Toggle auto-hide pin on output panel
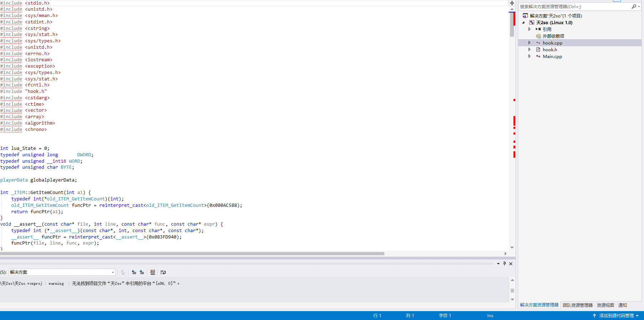Viewport: 644px width, 320px height. point(504,264)
